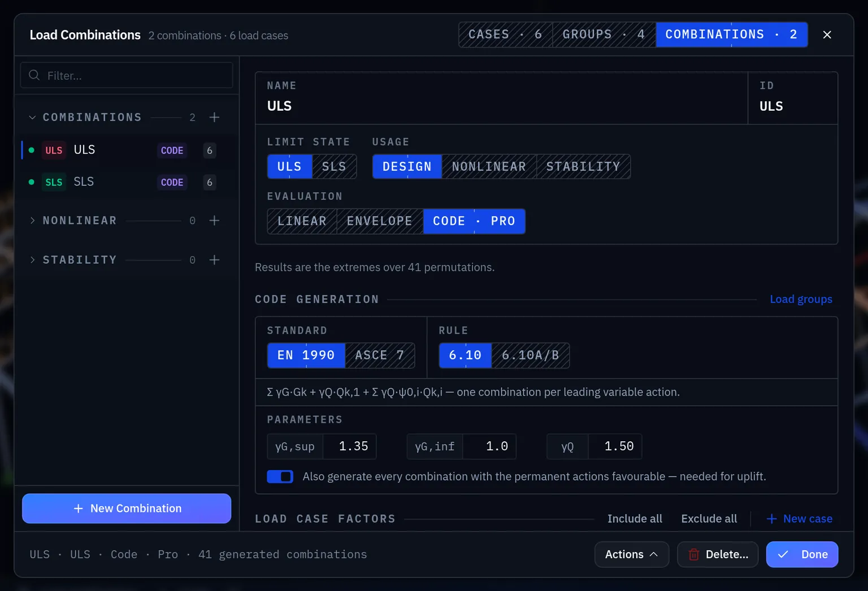
Task: Focus the Filter search field
Action: [127, 75]
